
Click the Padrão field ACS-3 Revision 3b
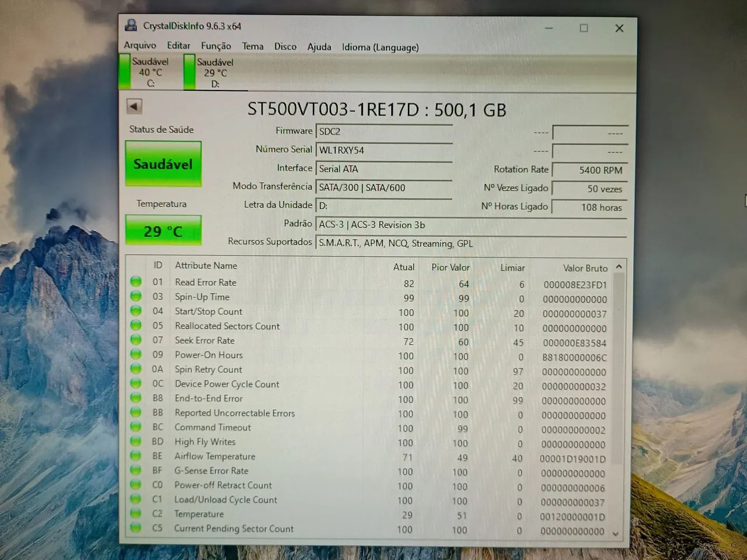tap(471, 225)
